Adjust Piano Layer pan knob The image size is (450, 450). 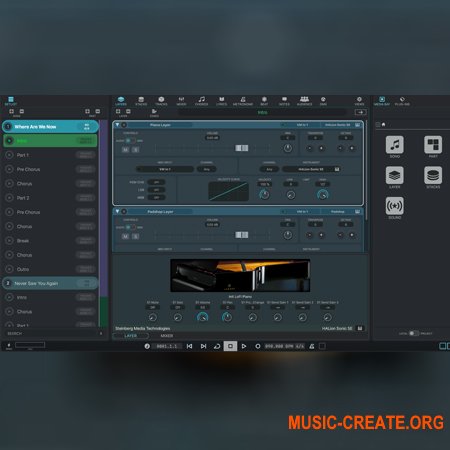(288, 148)
